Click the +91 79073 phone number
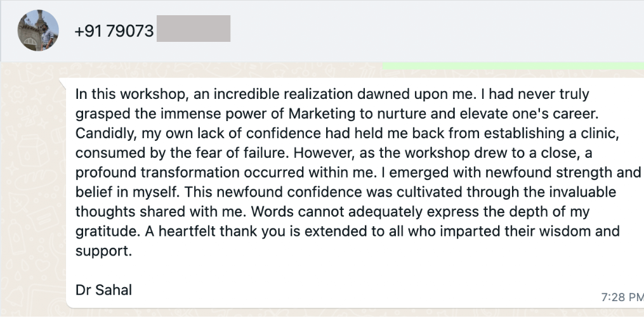The height and width of the screenshot is (317, 644). click(114, 31)
